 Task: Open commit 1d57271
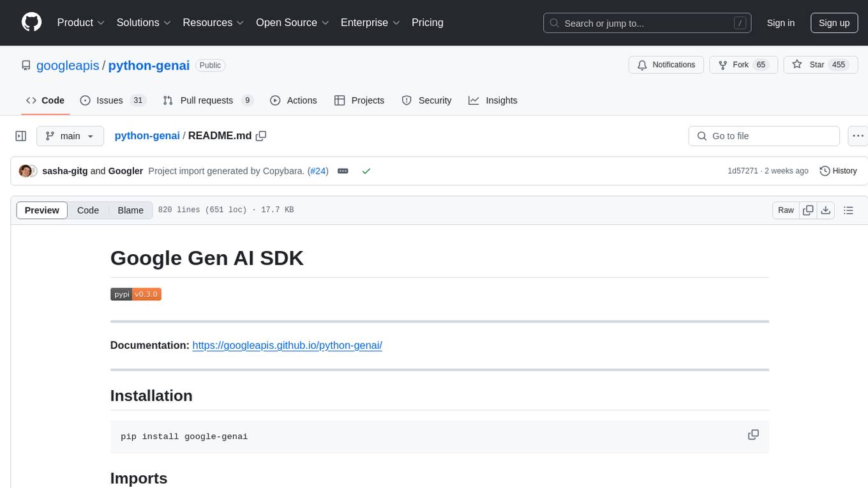743,171
